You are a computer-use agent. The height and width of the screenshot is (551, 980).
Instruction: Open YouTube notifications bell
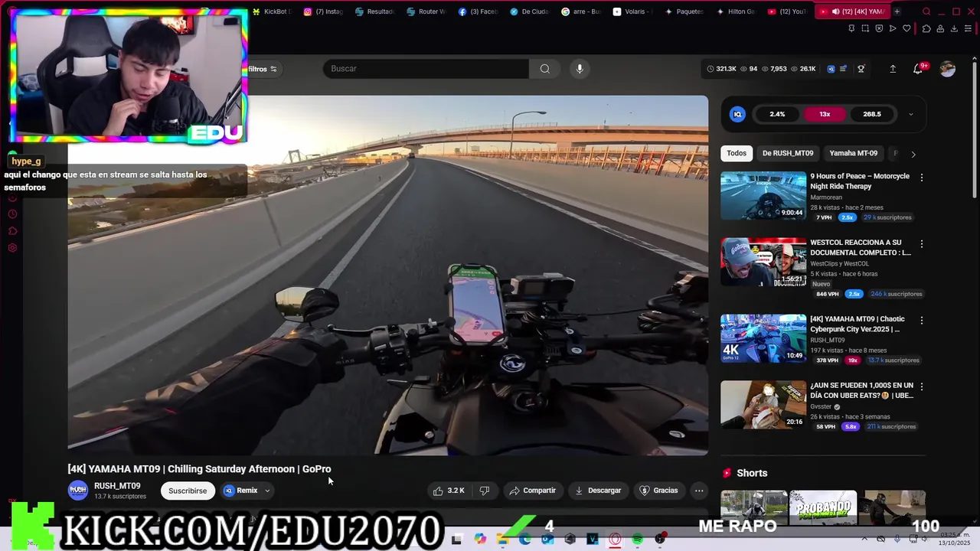pos(918,69)
